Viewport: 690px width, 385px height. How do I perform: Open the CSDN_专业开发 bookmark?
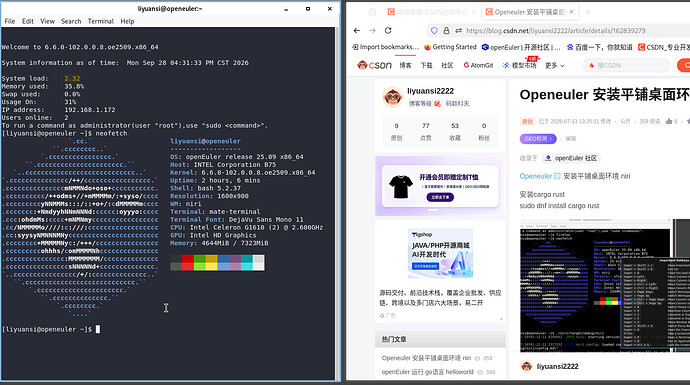coord(664,47)
